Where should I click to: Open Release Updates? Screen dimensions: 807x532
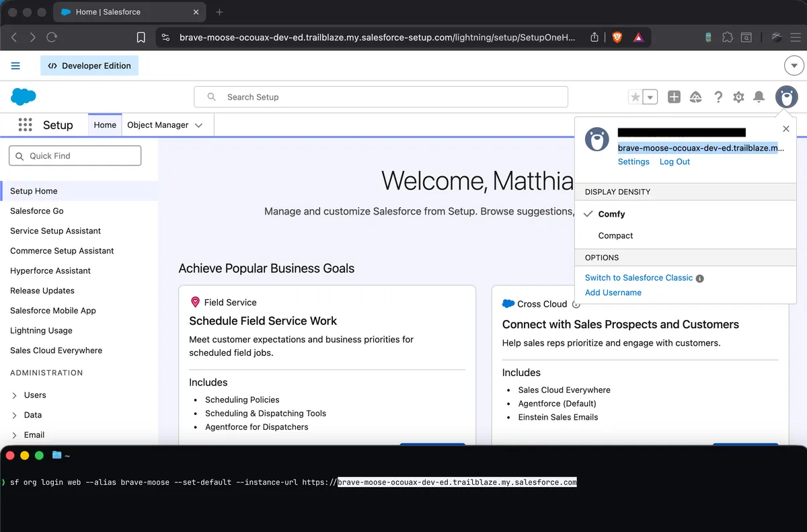tap(42, 291)
